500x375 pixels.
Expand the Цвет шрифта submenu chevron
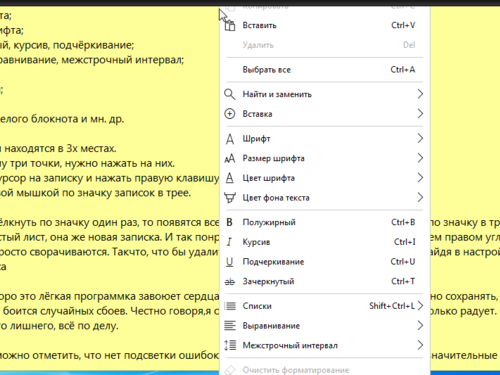(x=420, y=178)
